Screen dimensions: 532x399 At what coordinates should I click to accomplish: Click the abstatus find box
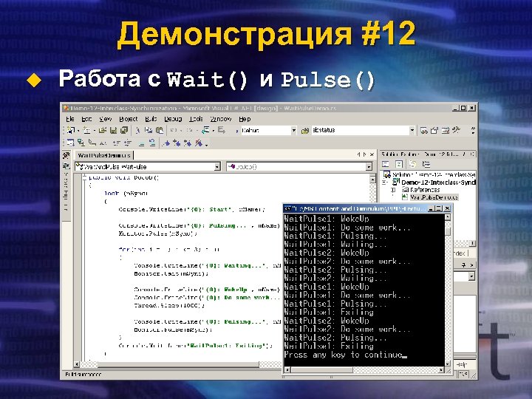point(361,130)
